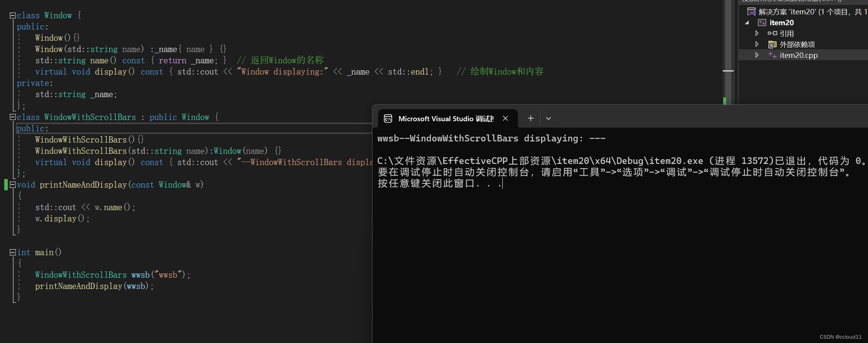Expand the 外部依赖项 node
This screenshot has width=868, height=343.
pyautogui.click(x=757, y=44)
